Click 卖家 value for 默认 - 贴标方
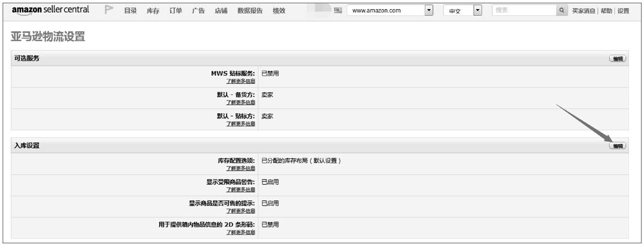644x247 pixels. [x=267, y=116]
